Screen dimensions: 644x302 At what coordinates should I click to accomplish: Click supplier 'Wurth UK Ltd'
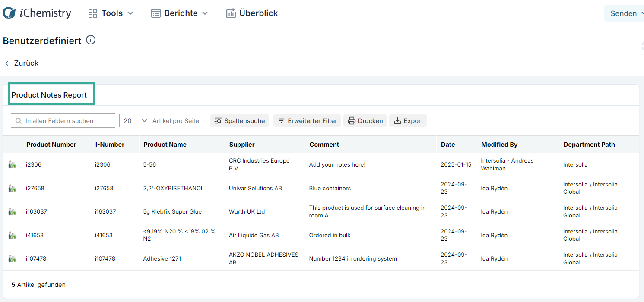tap(247, 211)
